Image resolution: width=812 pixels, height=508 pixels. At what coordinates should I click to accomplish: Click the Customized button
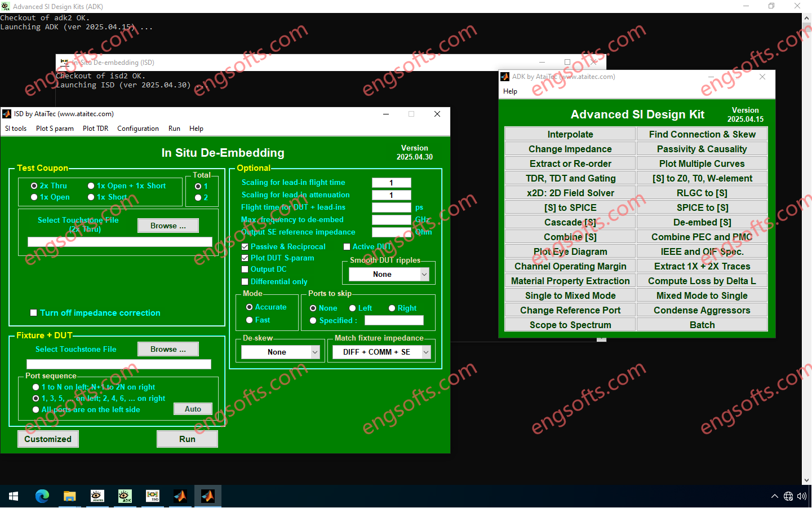click(48, 439)
